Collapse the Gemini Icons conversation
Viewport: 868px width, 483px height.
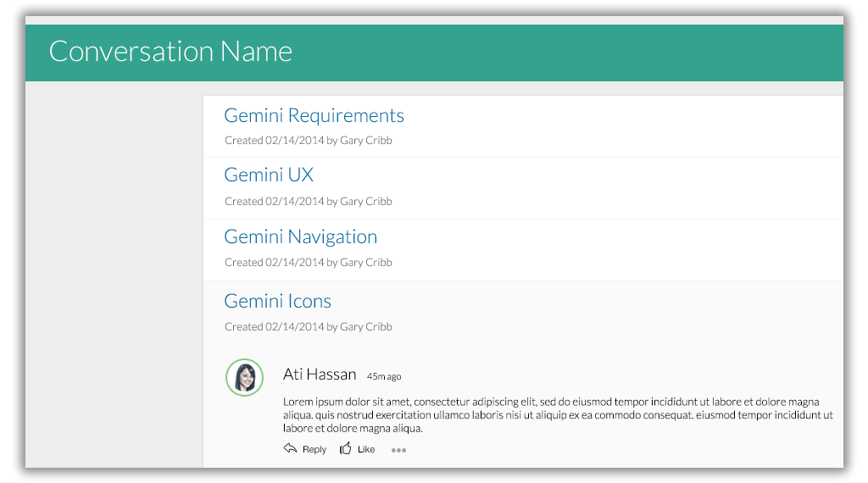277,301
